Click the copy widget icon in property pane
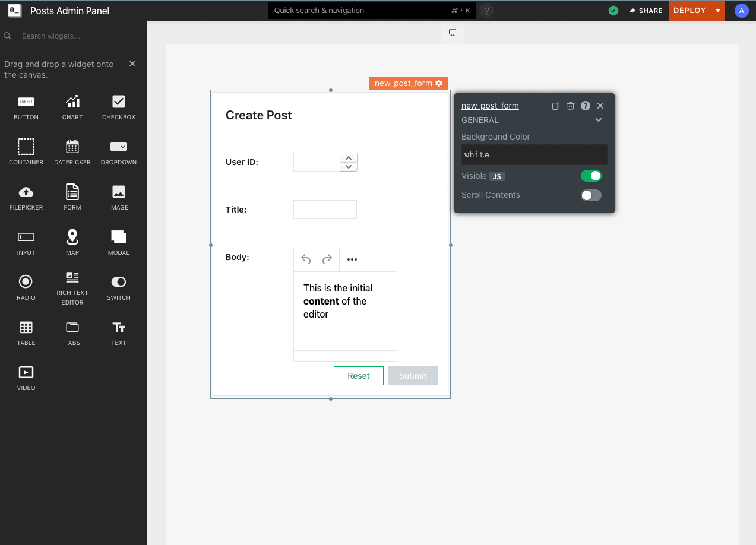756x545 pixels. pos(555,106)
